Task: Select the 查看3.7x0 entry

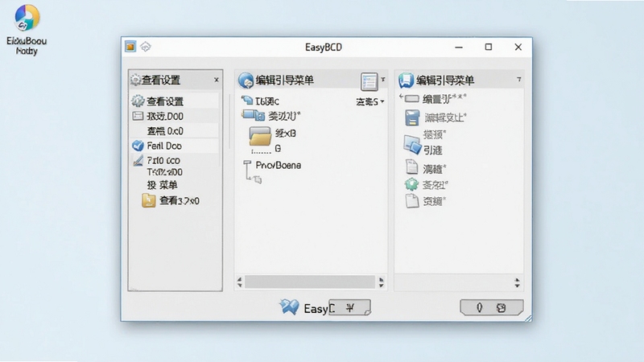Action: click(x=180, y=200)
